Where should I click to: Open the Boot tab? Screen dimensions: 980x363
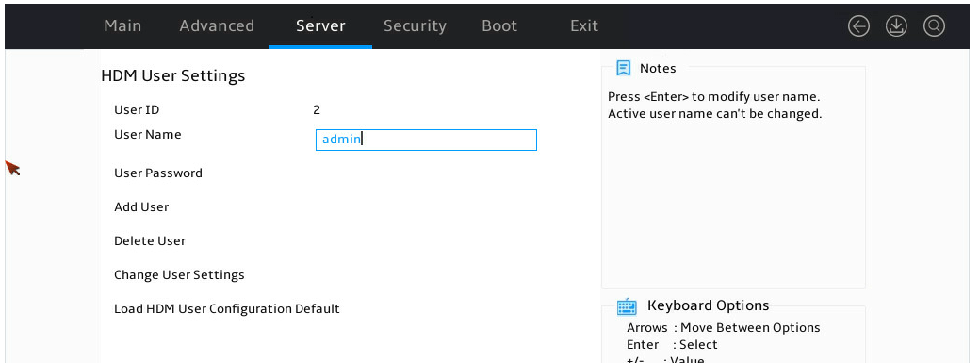pyautogui.click(x=499, y=25)
